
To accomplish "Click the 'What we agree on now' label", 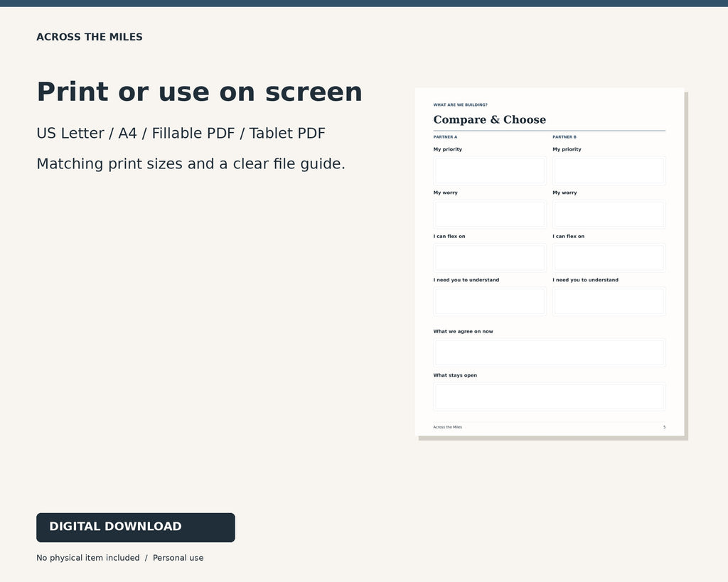I will point(463,331).
